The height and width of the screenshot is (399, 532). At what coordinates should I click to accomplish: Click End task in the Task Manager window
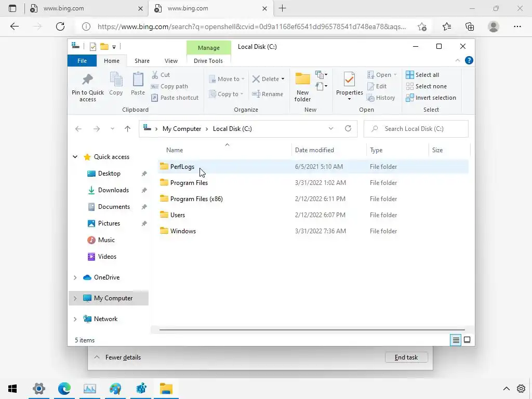point(406,357)
